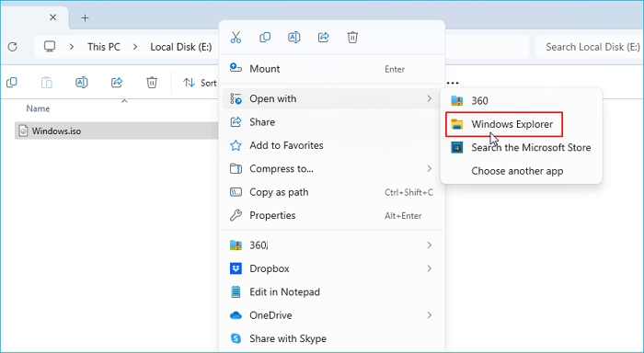The image size is (644, 353).
Task: Focus the Search Local Disk (E:) field
Action: 590,47
